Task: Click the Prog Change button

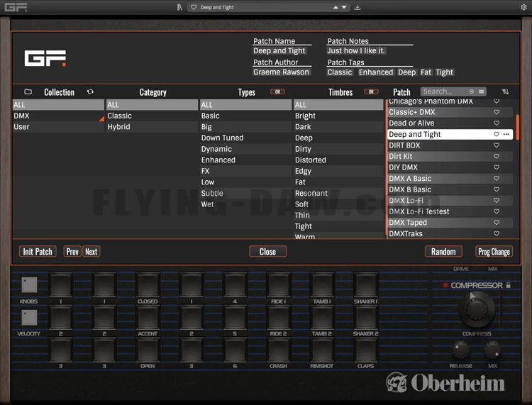Action: pos(494,252)
